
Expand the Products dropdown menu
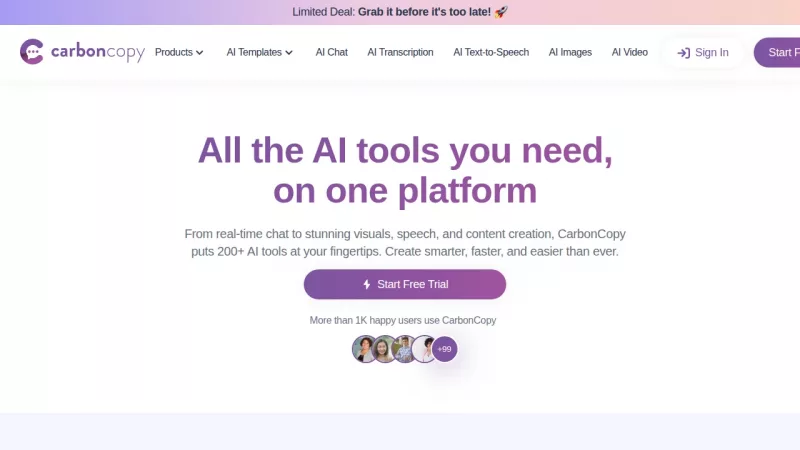[179, 52]
